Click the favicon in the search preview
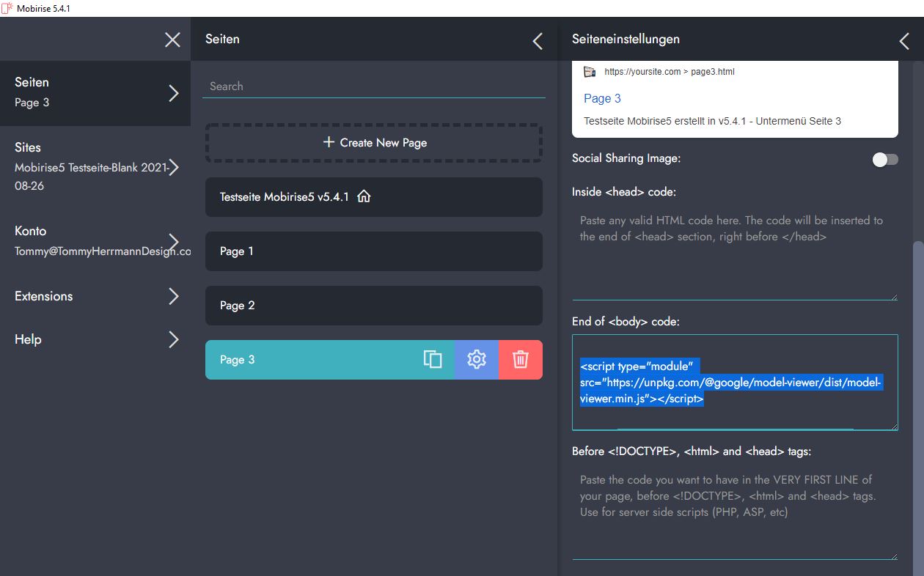The height and width of the screenshot is (576, 924). 590,72
